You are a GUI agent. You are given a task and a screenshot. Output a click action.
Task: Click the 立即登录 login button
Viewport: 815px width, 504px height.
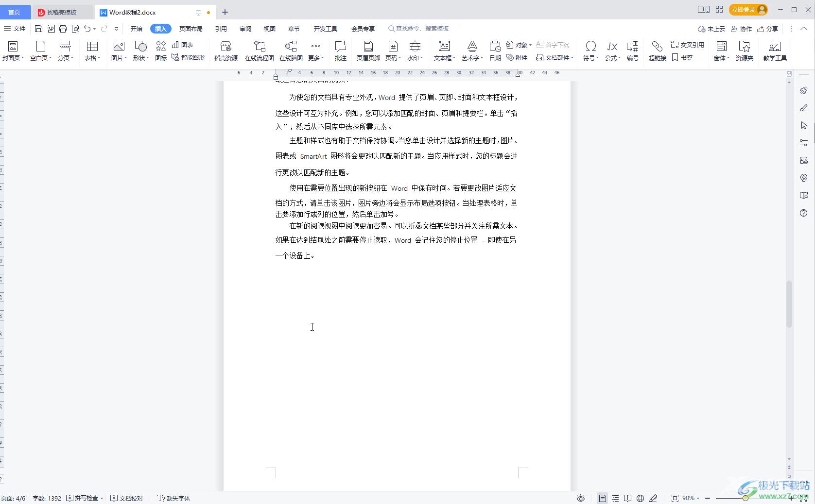[x=748, y=9]
